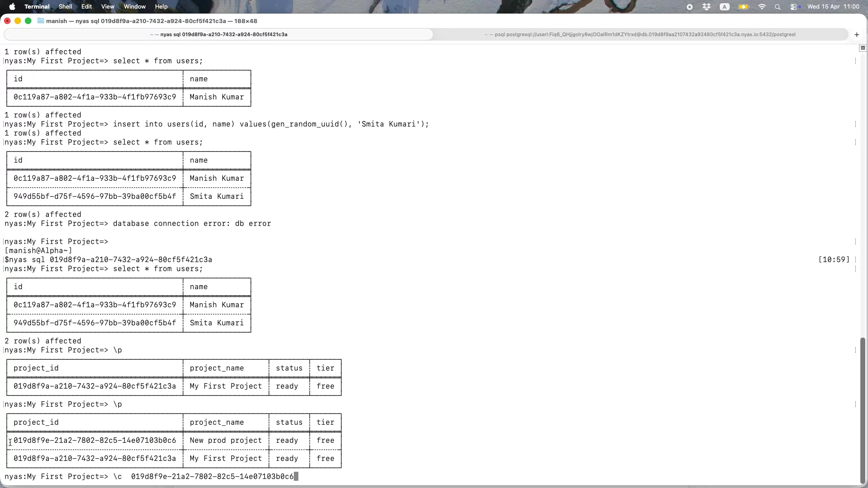Click the 'tier' header in the last table
Viewport: 868px width, 488px height.
(x=325, y=422)
